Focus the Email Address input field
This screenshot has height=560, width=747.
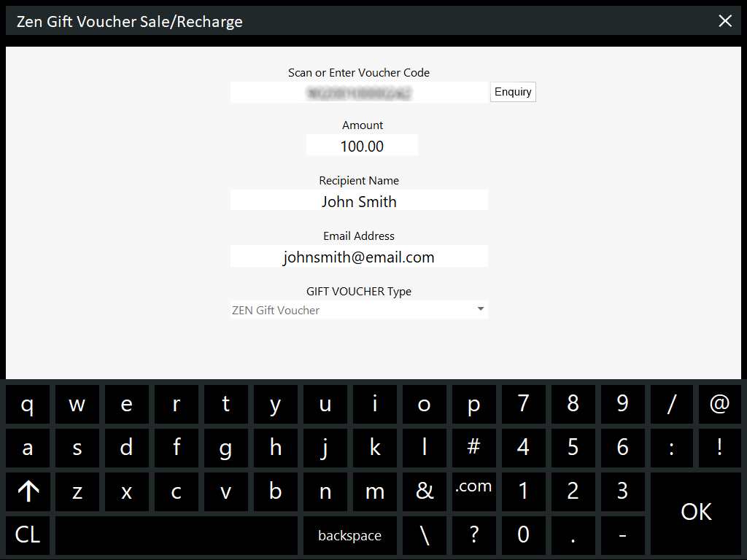(359, 257)
